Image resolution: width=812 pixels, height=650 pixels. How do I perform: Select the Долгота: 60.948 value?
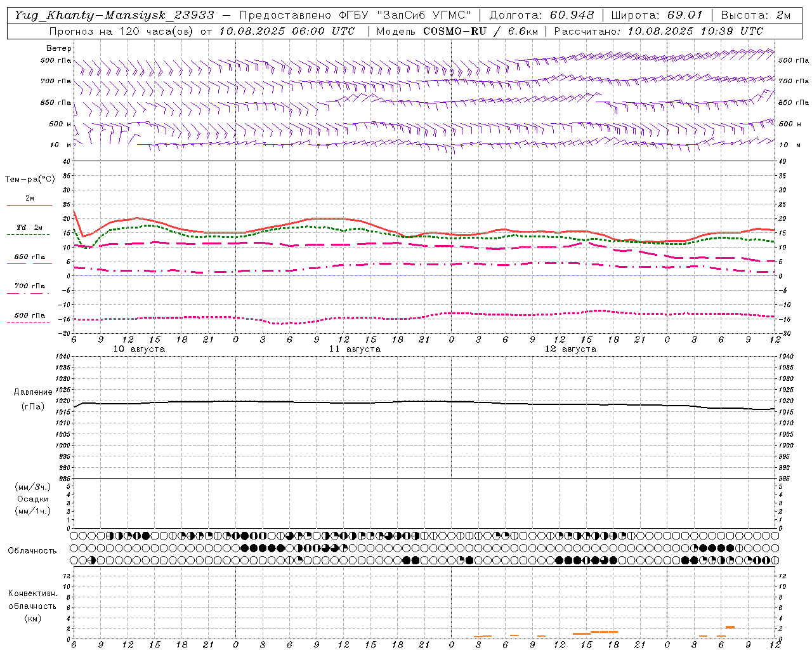click(542, 15)
